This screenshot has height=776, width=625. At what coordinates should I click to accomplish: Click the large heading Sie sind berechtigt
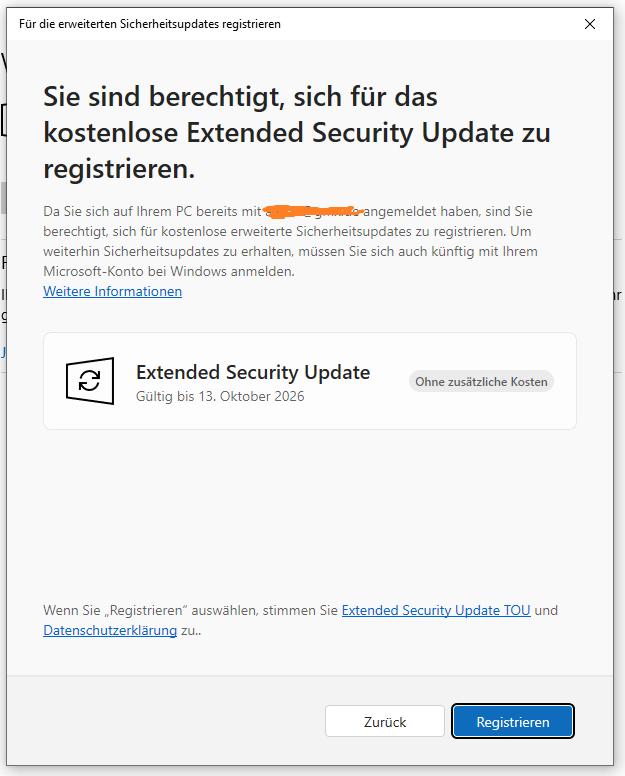tap(297, 133)
